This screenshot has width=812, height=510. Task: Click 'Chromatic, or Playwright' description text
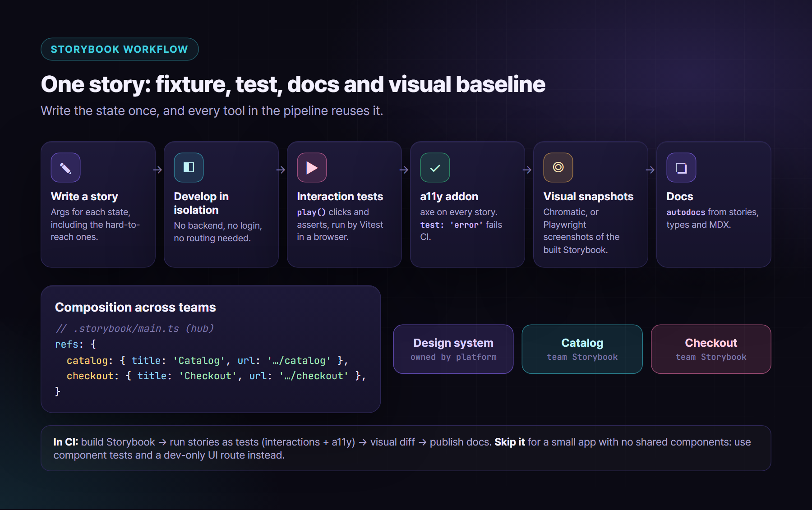tap(581, 231)
